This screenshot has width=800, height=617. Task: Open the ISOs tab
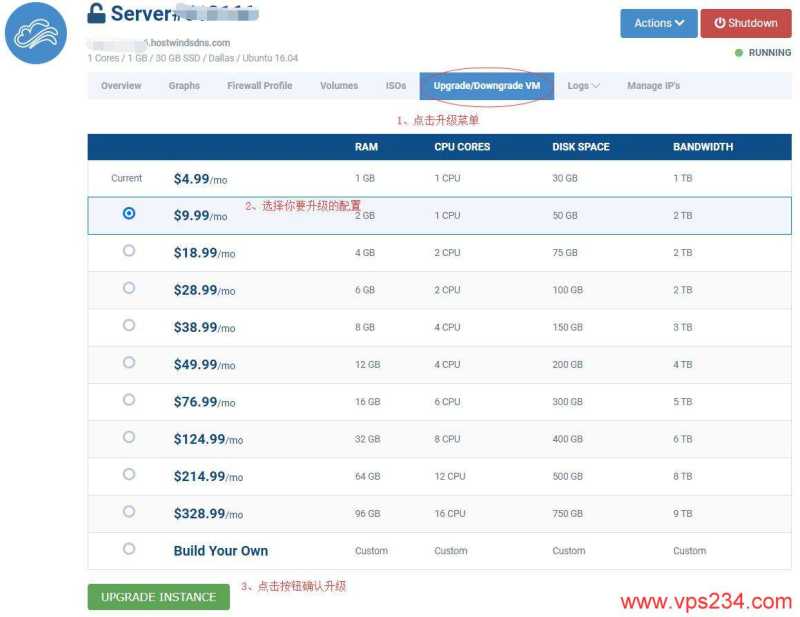click(396, 86)
